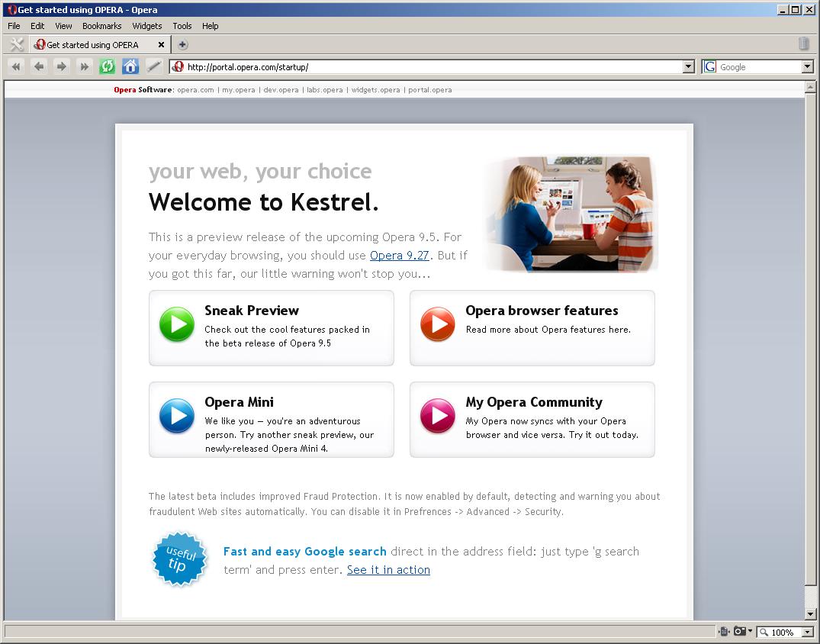Click the Opera browser features heading
The height and width of the screenshot is (644, 820).
point(542,311)
